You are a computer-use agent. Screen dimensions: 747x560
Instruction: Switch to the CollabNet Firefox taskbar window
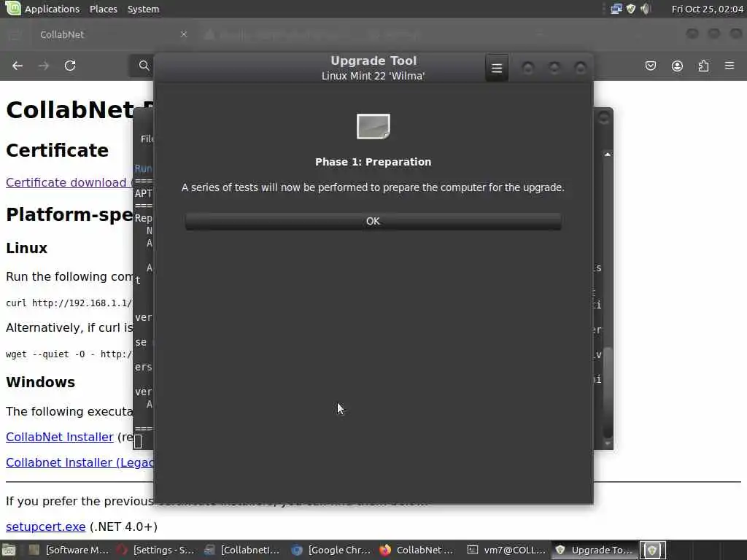[417, 550]
